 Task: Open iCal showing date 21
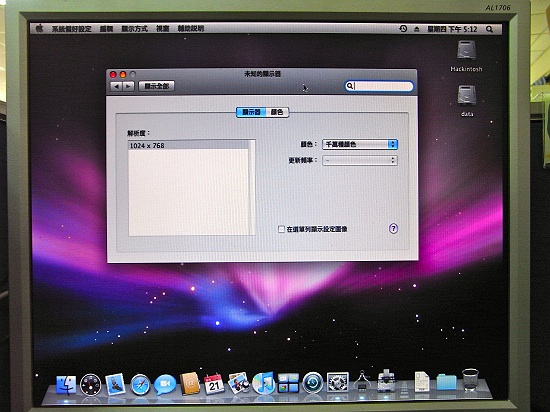[214, 384]
